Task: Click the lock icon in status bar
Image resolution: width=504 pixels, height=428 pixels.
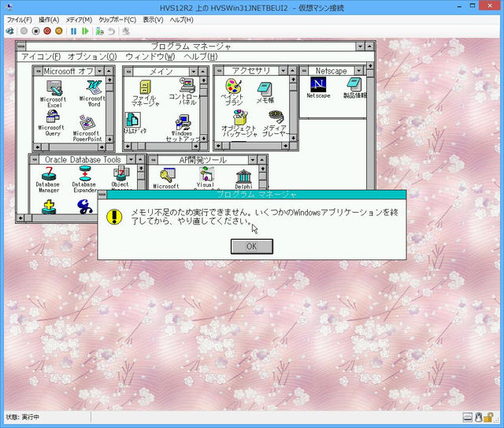Action: [488, 418]
